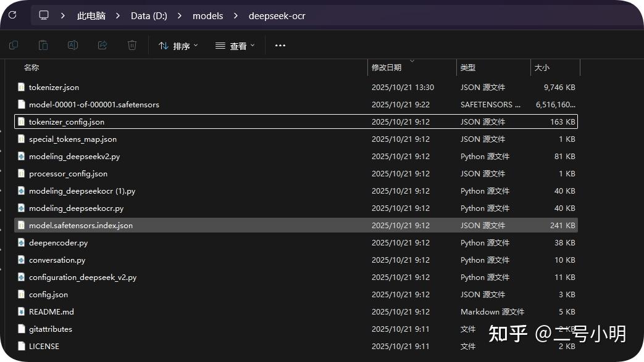Click the Delete trash icon
Screen dimensions: 644x362
point(132,45)
